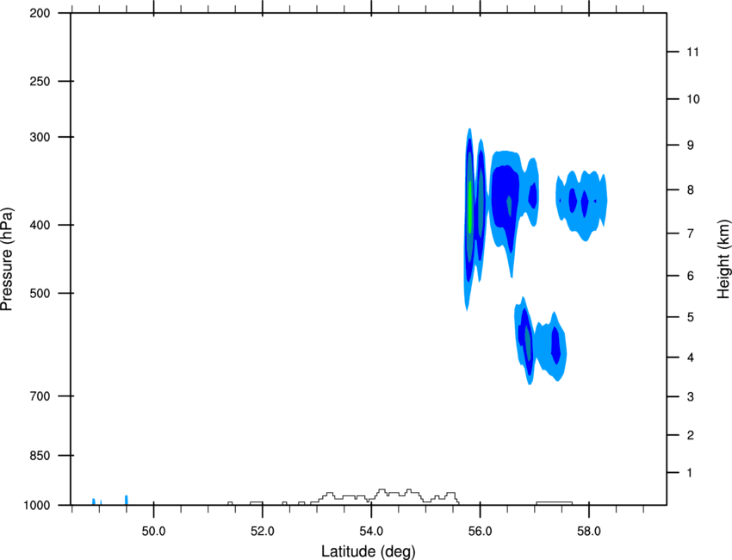Click the 'Pressure (hPa)' axis title
Image resolution: width=732 pixels, height=560 pixels.
coord(7,259)
